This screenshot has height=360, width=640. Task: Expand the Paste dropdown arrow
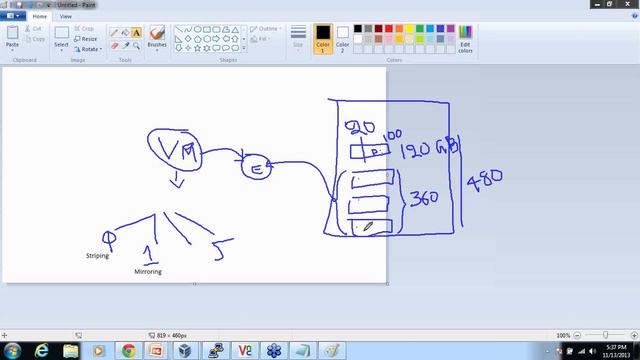pyautogui.click(x=12, y=50)
